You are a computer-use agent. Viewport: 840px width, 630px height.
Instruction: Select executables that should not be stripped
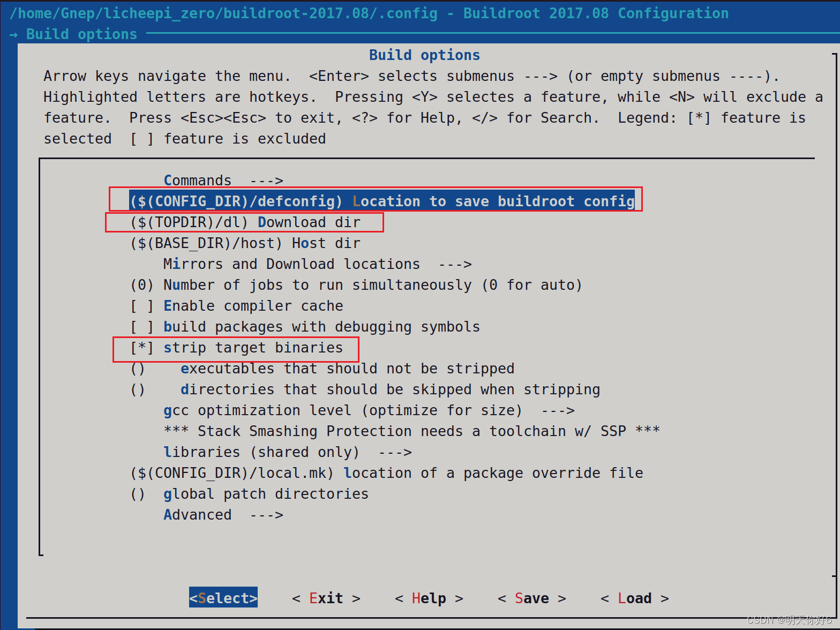pos(322,369)
